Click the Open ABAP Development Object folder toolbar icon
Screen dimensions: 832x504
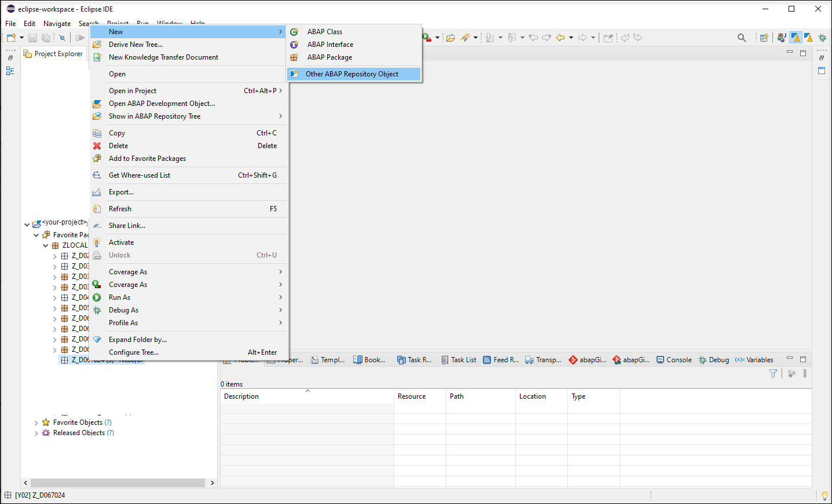pos(450,38)
